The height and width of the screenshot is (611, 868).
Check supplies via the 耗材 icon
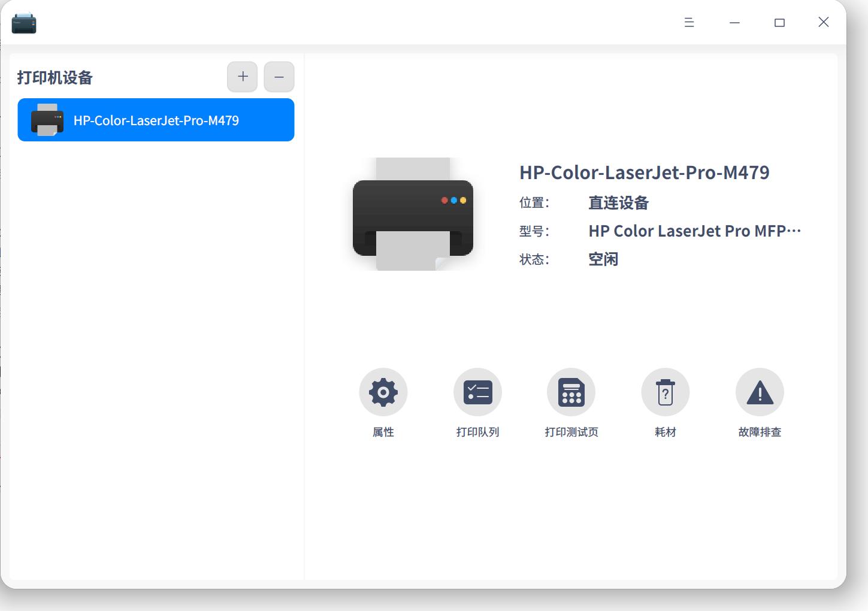point(666,392)
